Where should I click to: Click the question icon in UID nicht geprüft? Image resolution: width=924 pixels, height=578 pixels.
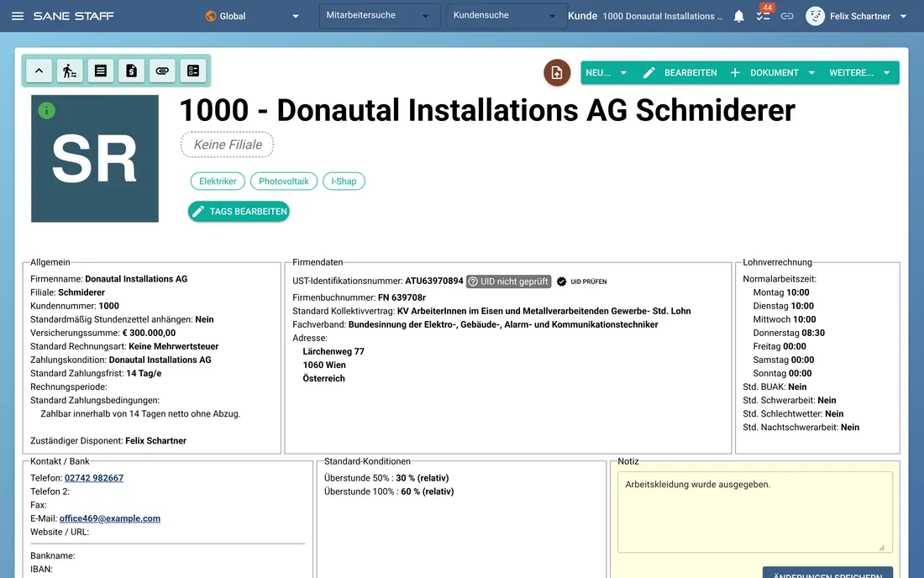coord(473,281)
